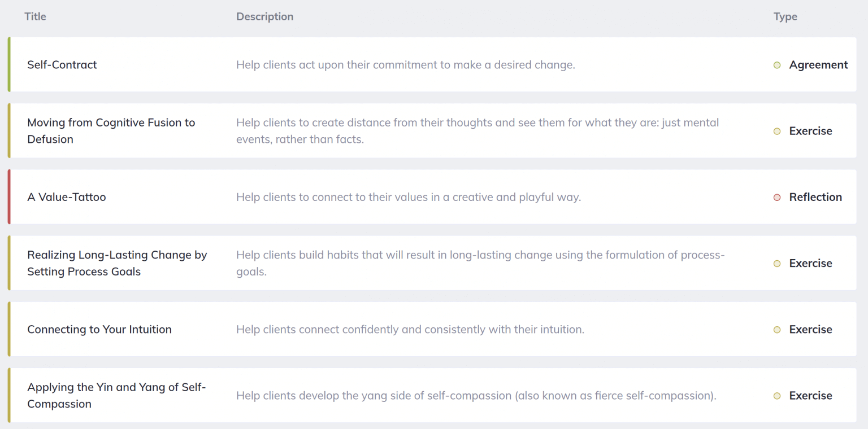Image resolution: width=868 pixels, height=429 pixels.
Task: Click the Exercise dot for Self-Compassion row
Action: point(776,396)
